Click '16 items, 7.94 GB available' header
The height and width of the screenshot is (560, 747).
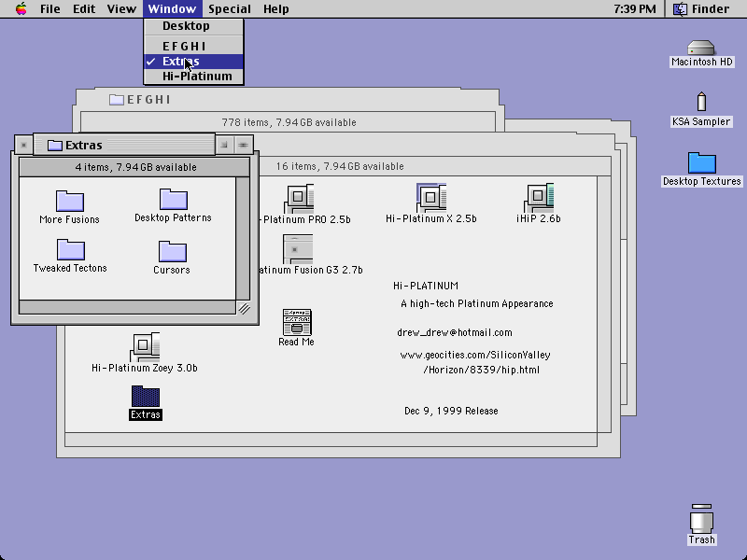click(340, 166)
